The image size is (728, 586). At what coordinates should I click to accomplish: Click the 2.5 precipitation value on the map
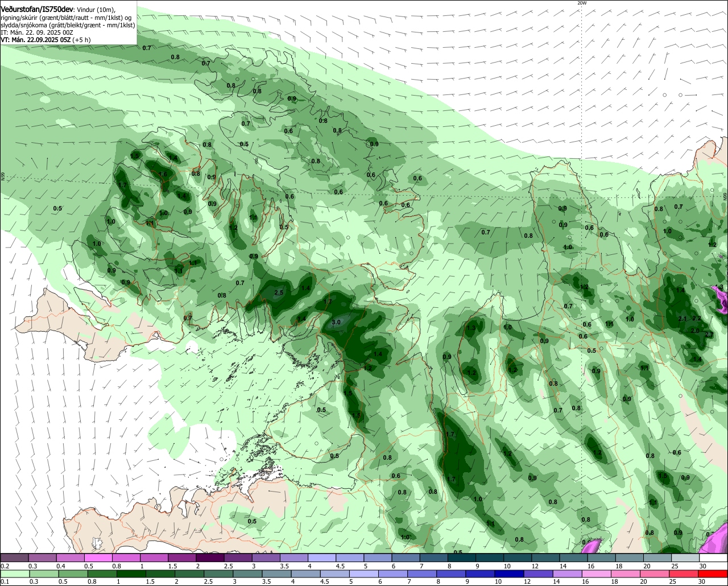279,292
